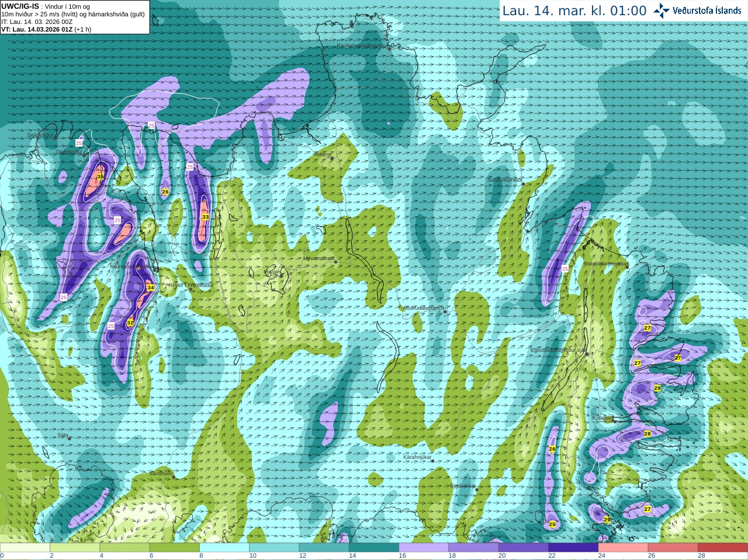The image size is (748, 560).
Task: Click the Sandbúðir station label
Action: pyautogui.click(x=160, y=473)
